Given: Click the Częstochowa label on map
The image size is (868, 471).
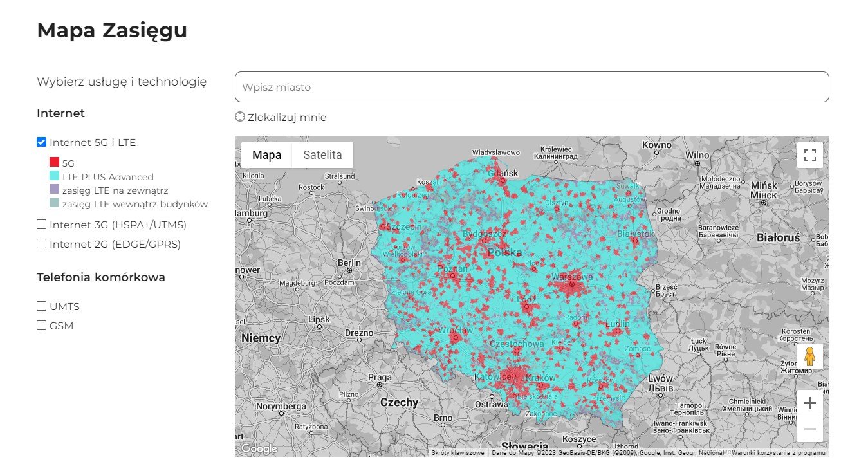Looking at the screenshot, I should tap(517, 344).
